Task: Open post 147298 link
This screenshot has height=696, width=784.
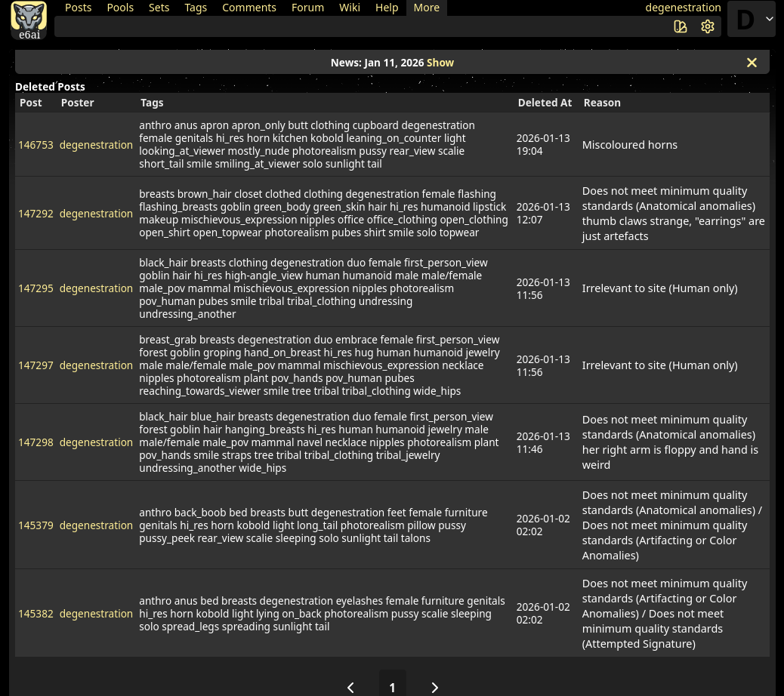Action: [x=35, y=442]
